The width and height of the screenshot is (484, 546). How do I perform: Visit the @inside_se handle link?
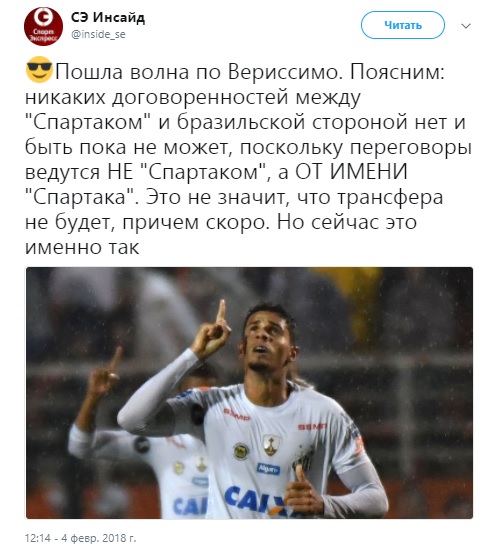pyautogui.click(x=98, y=34)
